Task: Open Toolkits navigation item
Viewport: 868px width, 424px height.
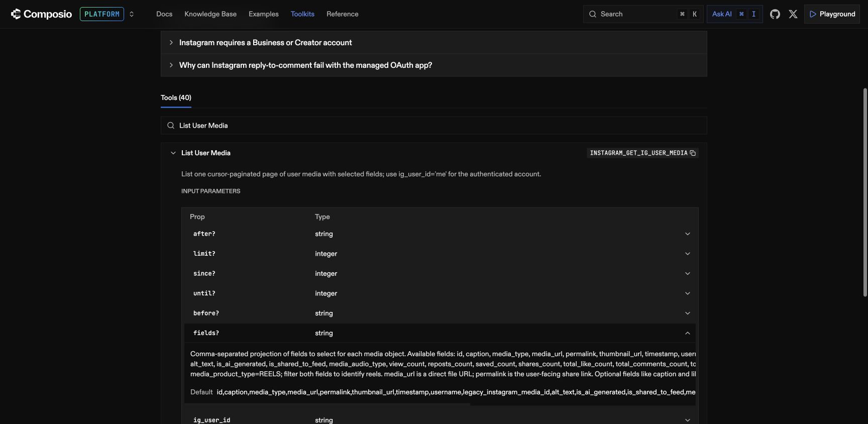Action: coord(302,14)
